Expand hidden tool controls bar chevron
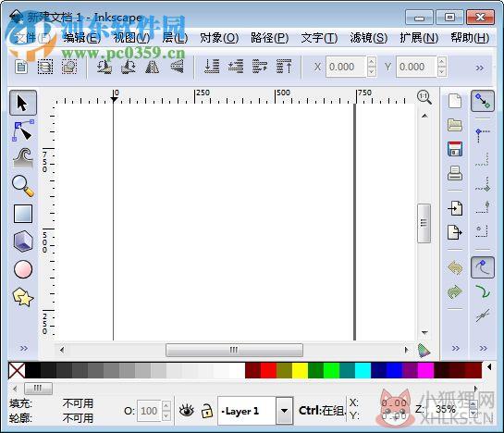This screenshot has height=433, width=504. pyautogui.click(x=480, y=68)
